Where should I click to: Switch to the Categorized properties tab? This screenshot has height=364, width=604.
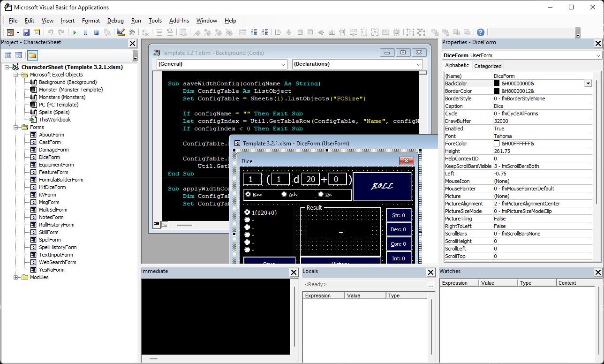[x=488, y=66]
